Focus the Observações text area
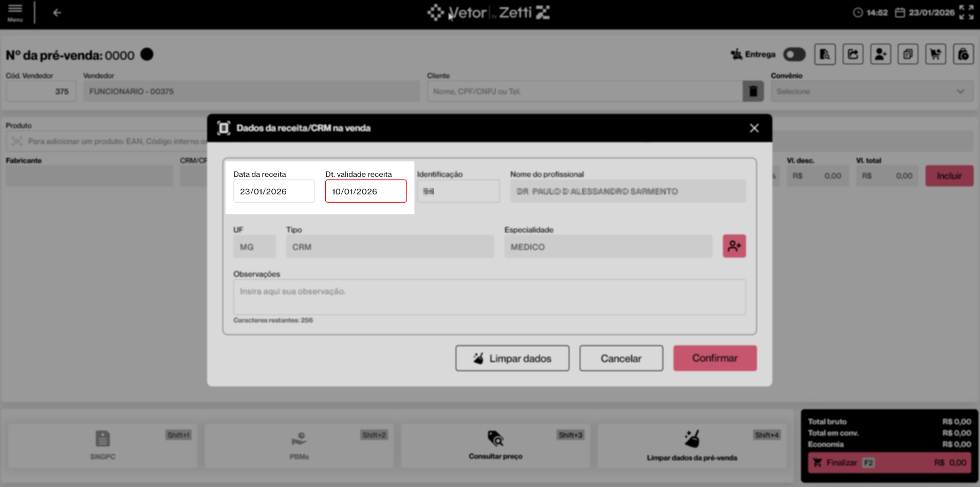This screenshot has width=980, height=487. [489, 297]
